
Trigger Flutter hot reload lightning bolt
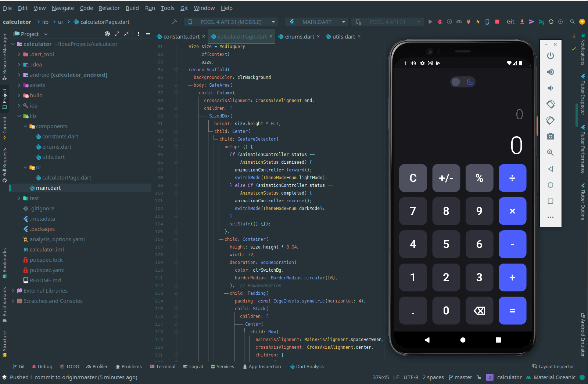(478, 22)
